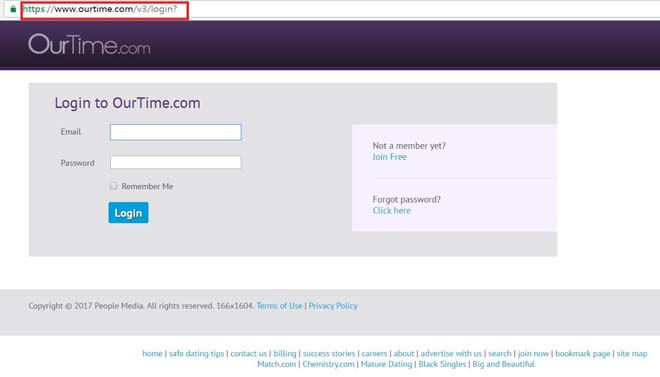Click the 'Login to OurTime.com' heading
The image size is (660, 377).
coord(128,103)
